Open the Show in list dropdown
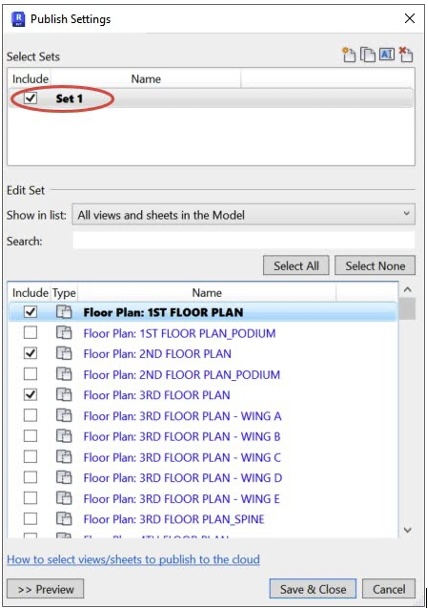 coord(244,214)
